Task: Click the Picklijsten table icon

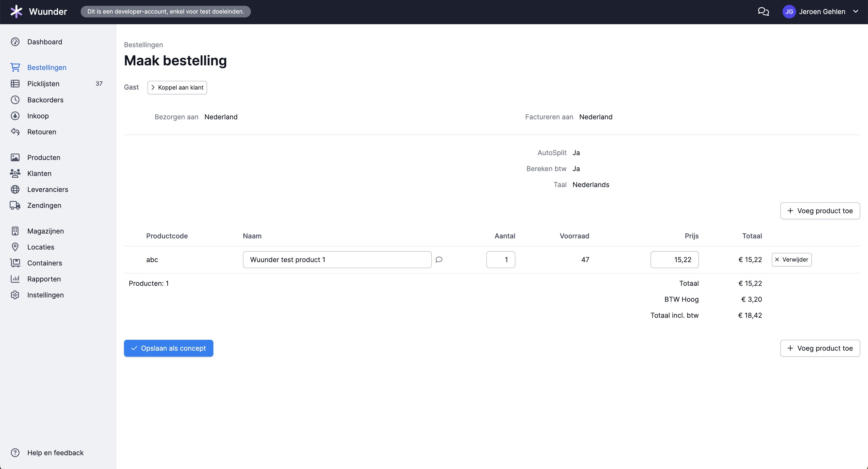Action: (15, 83)
